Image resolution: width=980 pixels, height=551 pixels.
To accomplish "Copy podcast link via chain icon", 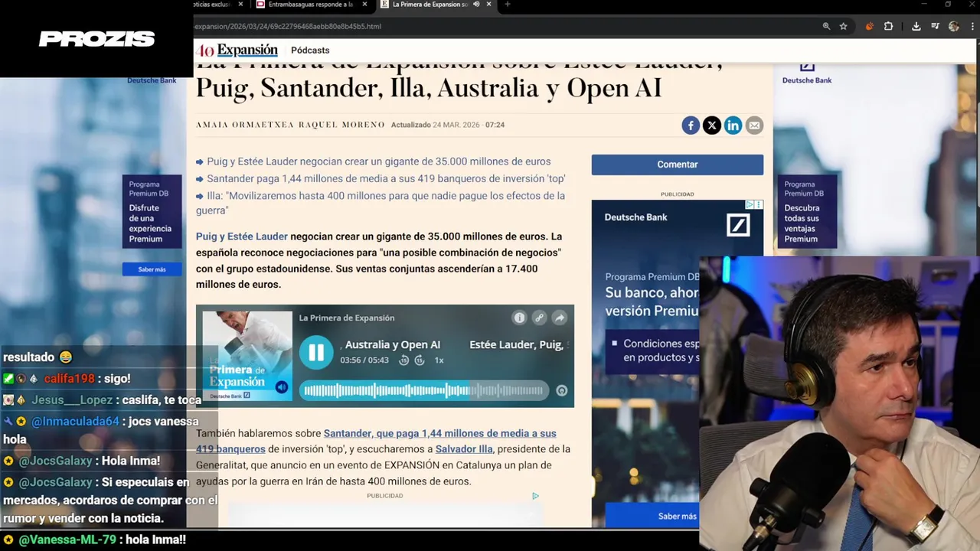I will coord(539,318).
